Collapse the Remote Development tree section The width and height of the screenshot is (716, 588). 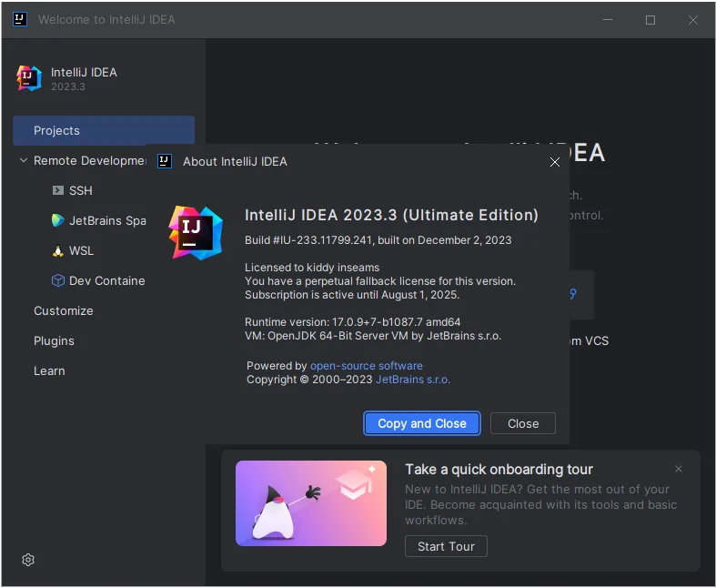click(x=24, y=160)
